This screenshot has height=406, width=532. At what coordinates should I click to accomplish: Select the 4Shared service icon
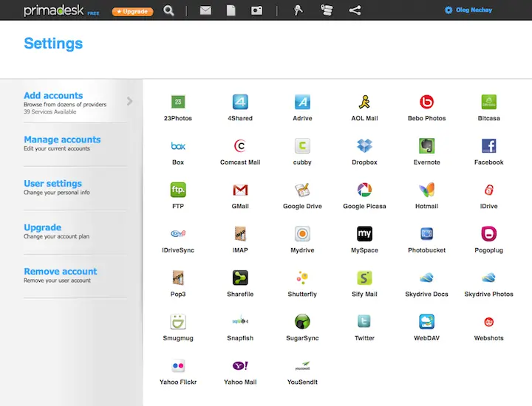coord(240,102)
